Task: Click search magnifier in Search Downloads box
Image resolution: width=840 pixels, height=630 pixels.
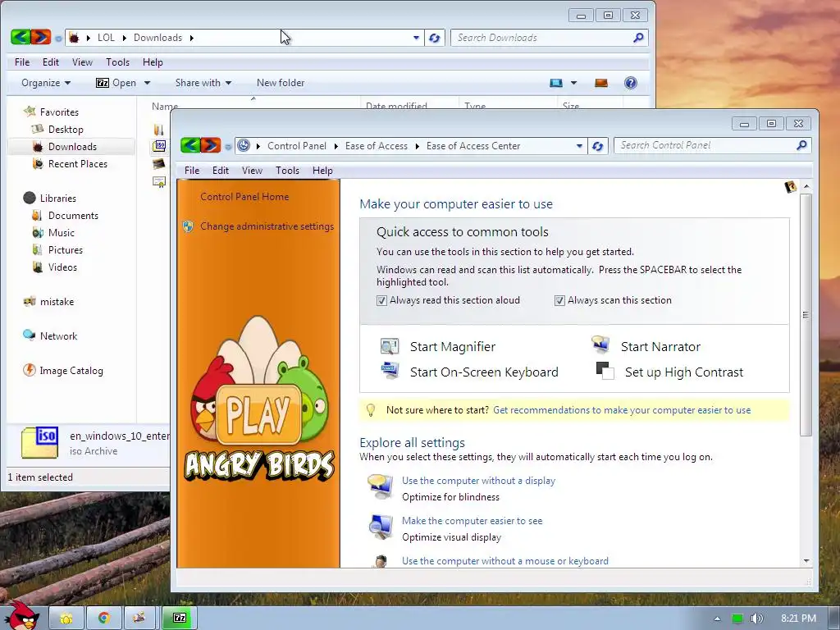Action: [x=638, y=38]
